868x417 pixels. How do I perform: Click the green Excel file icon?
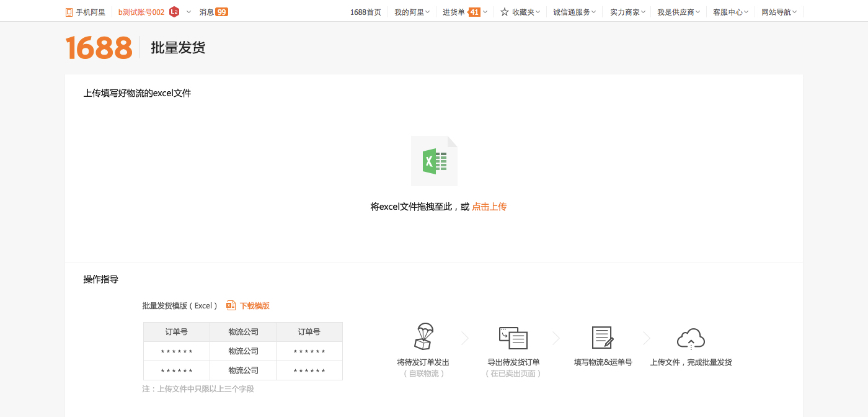(x=434, y=161)
